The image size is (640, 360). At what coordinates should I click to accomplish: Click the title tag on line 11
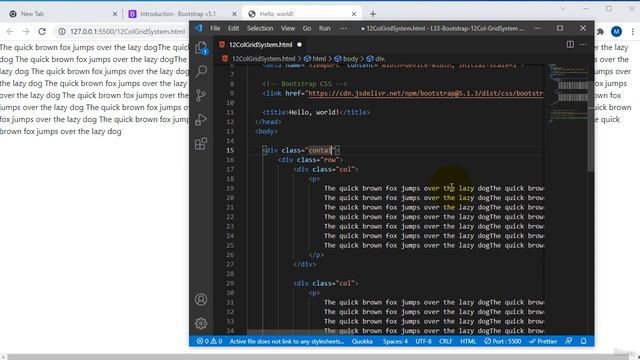[x=316, y=112]
